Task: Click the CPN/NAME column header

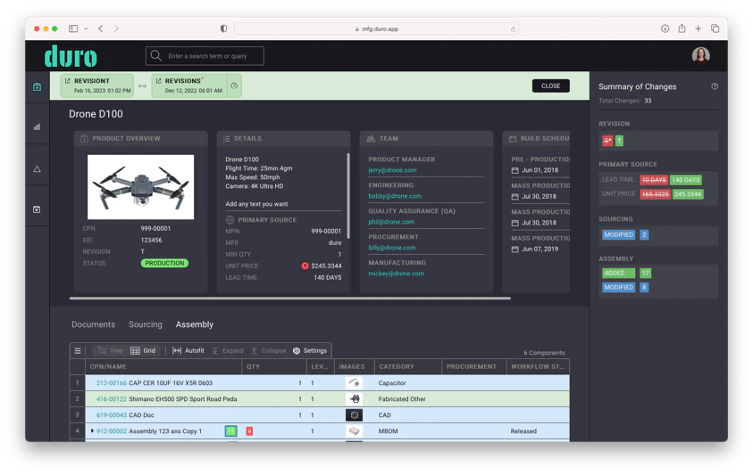Action: click(163, 366)
